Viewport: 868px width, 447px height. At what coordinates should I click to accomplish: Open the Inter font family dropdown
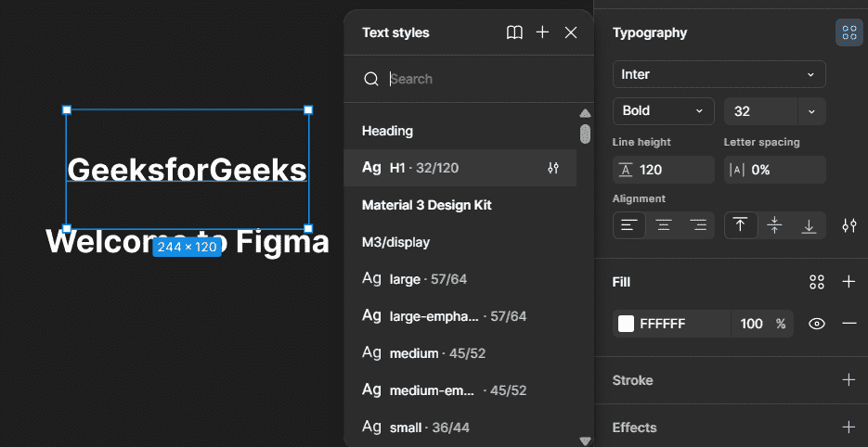pyautogui.click(x=719, y=74)
